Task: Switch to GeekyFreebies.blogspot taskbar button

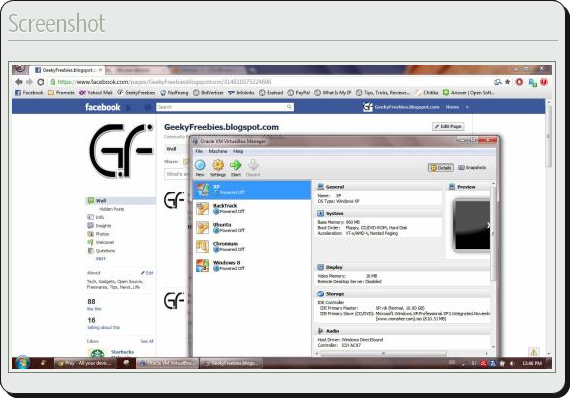Action: (x=231, y=363)
